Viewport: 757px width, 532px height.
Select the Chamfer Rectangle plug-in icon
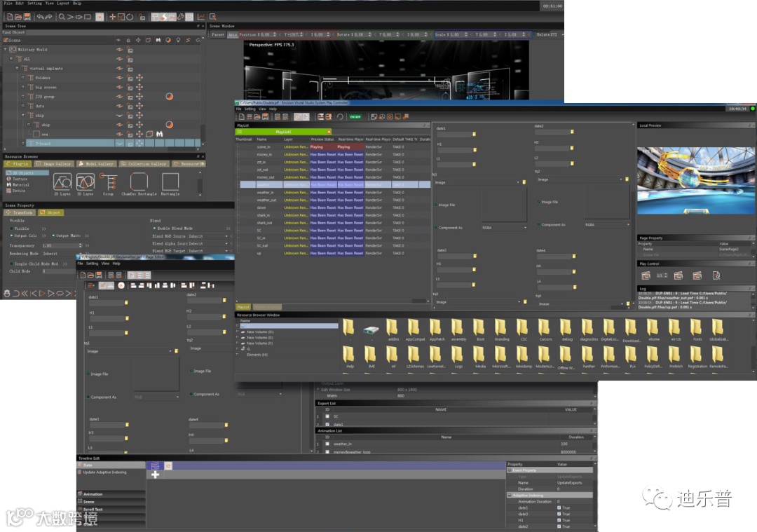pos(139,184)
